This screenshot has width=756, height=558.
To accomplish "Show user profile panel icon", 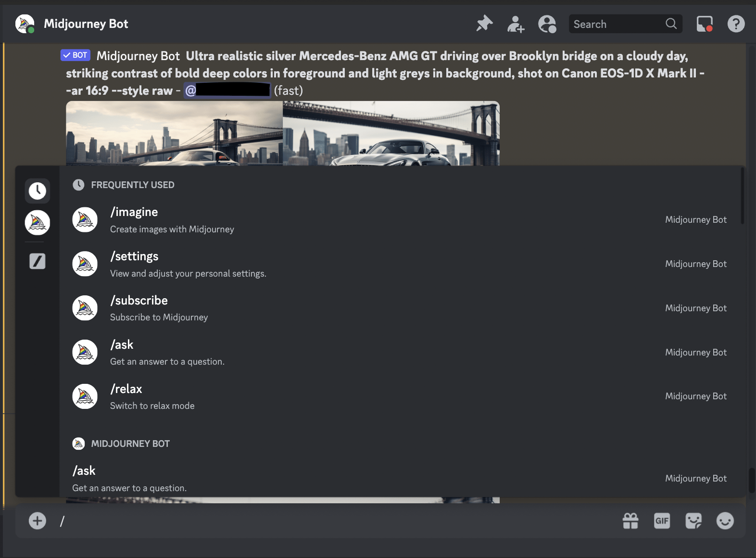I will coord(547,24).
